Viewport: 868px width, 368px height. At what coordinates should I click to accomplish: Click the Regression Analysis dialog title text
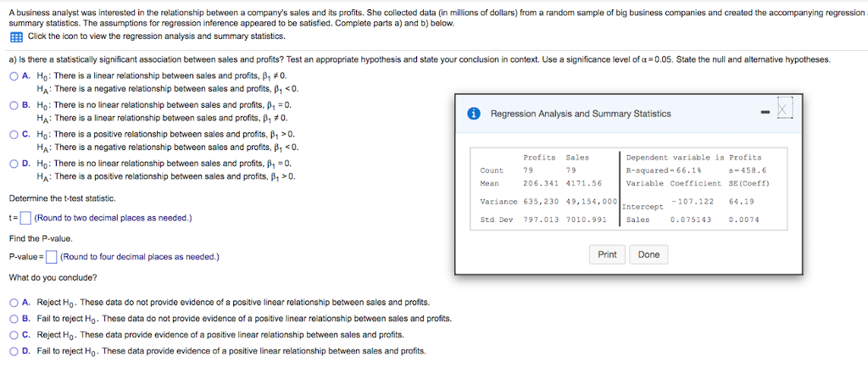click(x=581, y=114)
